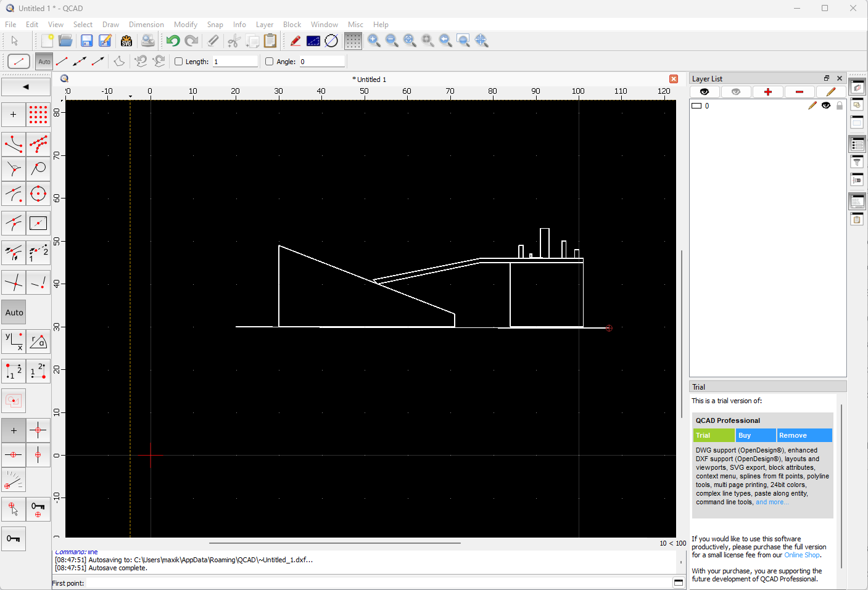Open the Online Shop link
This screenshot has height=590, width=868.
[x=802, y=555]
